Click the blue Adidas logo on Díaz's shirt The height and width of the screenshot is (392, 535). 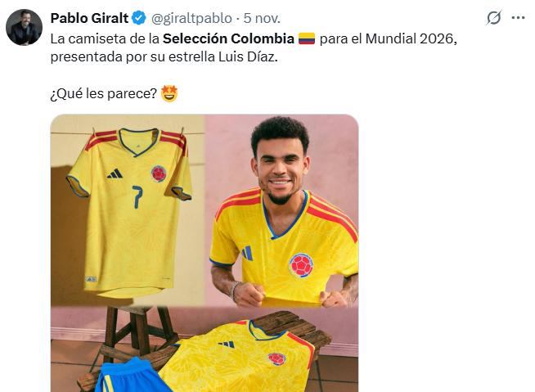[x=247, y=254]
